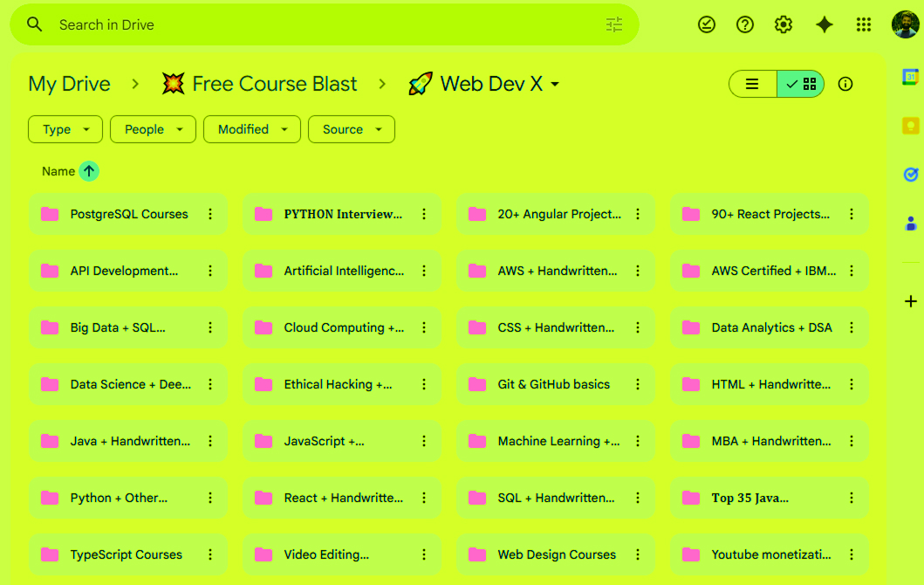Open the HTML + Handwritten folder
Image resolution: width=924 pixels, height=585 pixels.
tap(770, 384)
